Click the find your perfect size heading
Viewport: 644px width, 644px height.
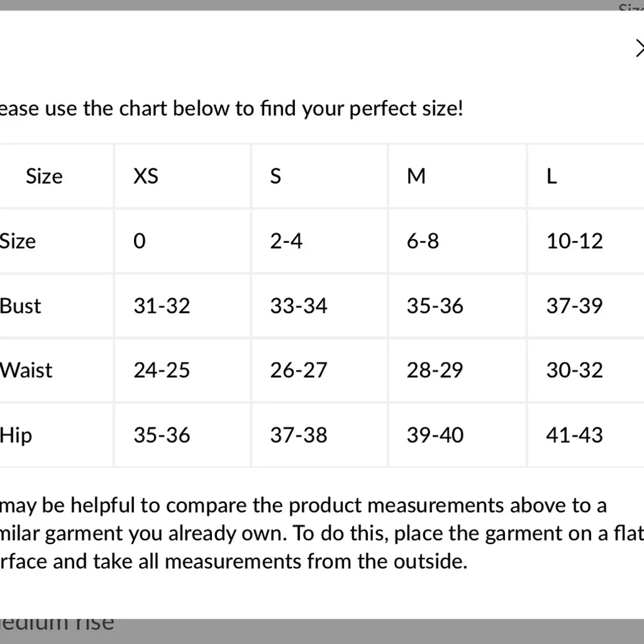click(231, 109)
